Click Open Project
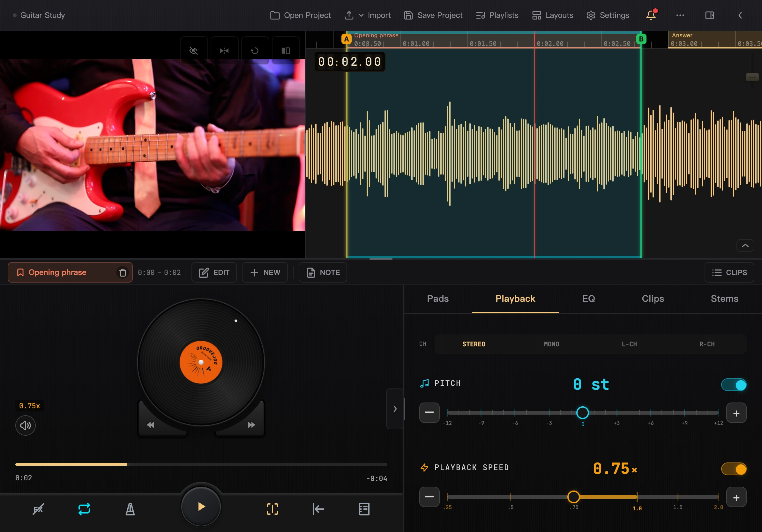 pyautogui.click(x=300, y=15)
